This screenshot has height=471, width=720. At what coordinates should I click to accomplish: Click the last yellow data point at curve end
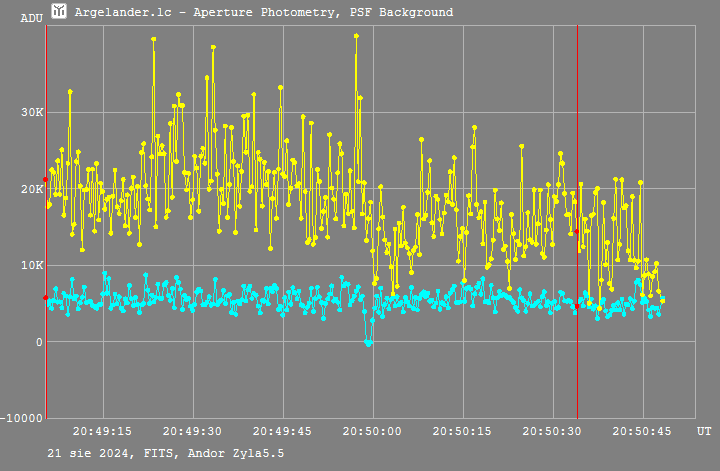tap(662, 301)
